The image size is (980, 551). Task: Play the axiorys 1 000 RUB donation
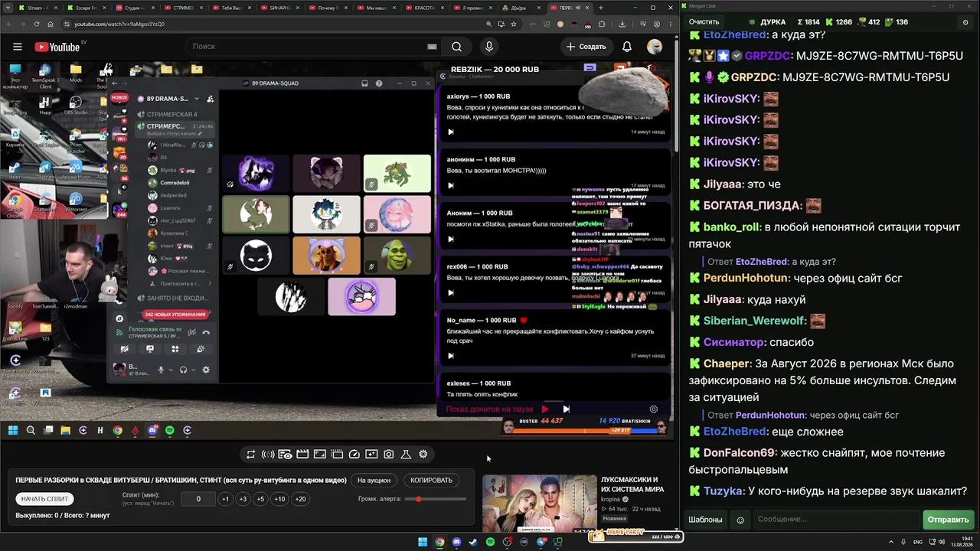pos(451,132)
